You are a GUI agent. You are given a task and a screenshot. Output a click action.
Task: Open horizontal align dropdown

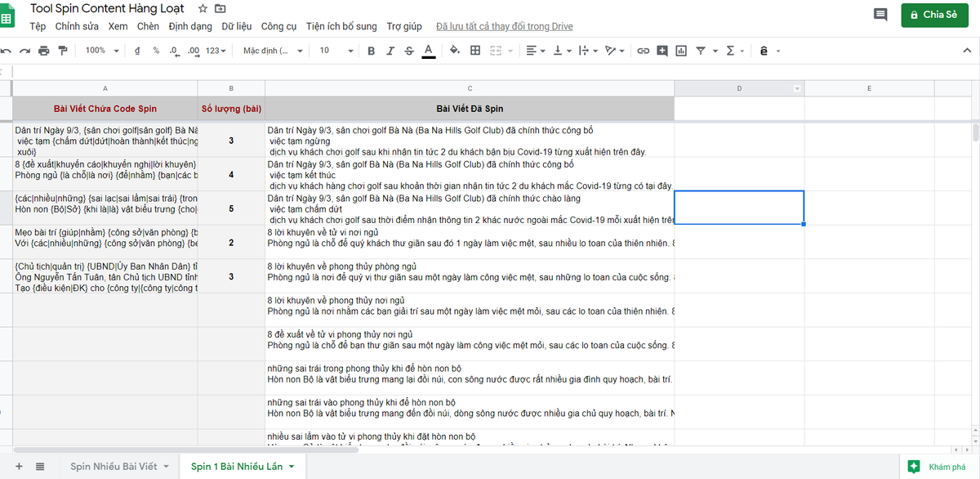click(535, 51)
